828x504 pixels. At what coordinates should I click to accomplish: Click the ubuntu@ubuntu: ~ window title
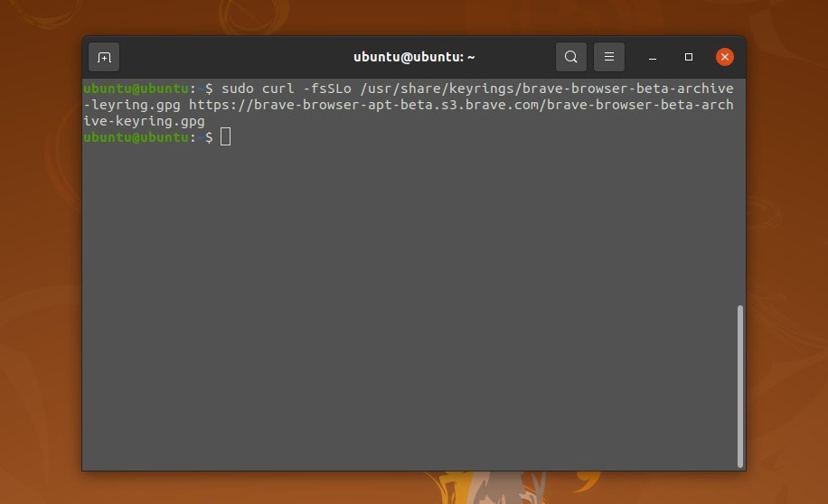pyautogui.click(x=414, y=57)
